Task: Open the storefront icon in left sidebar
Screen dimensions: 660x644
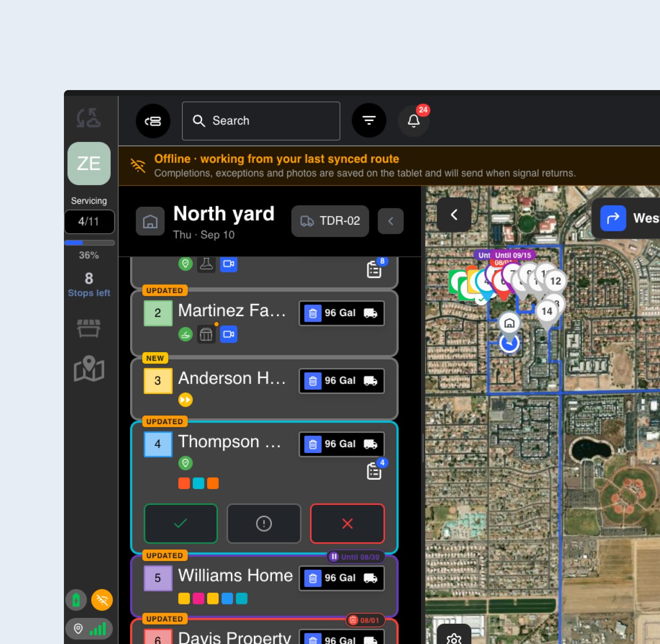Action: (x=89, y=328)
